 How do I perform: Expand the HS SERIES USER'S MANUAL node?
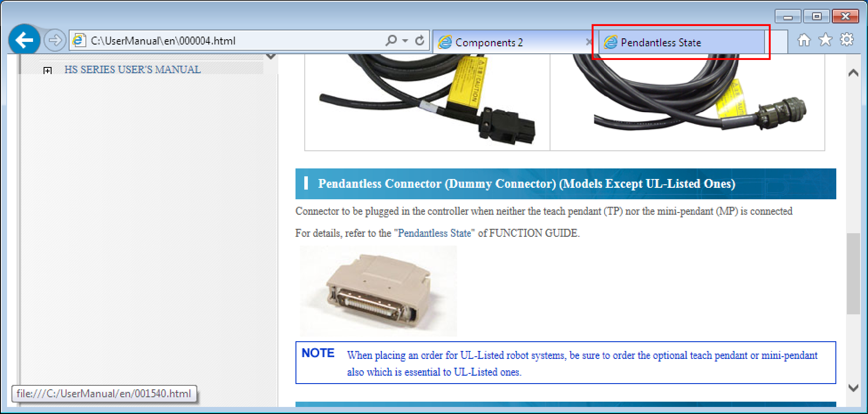point(48,71)
